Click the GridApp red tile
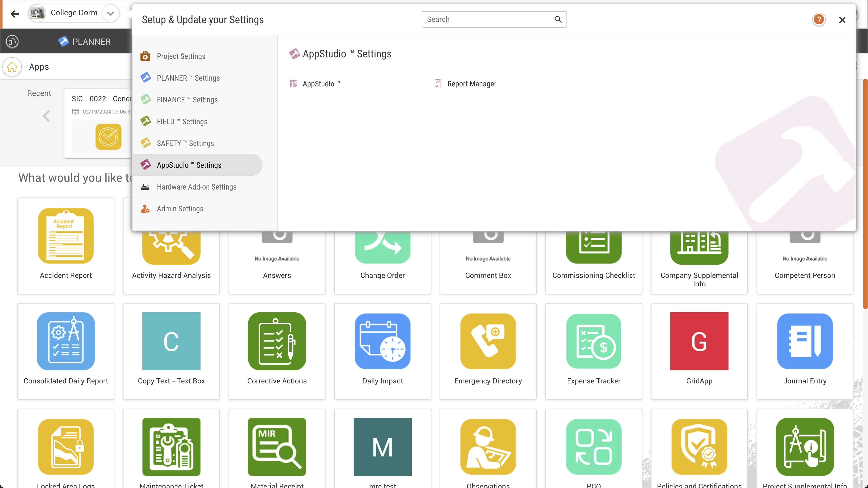This screenshot has height=488, width=868. (699, 341)
